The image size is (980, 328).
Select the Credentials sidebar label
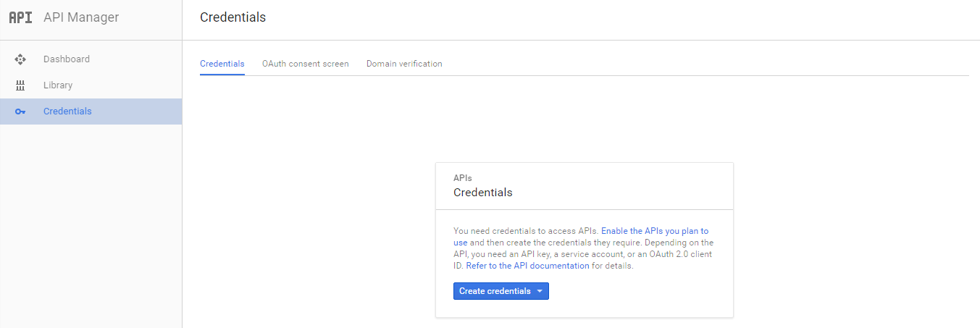tap(67, 112)
